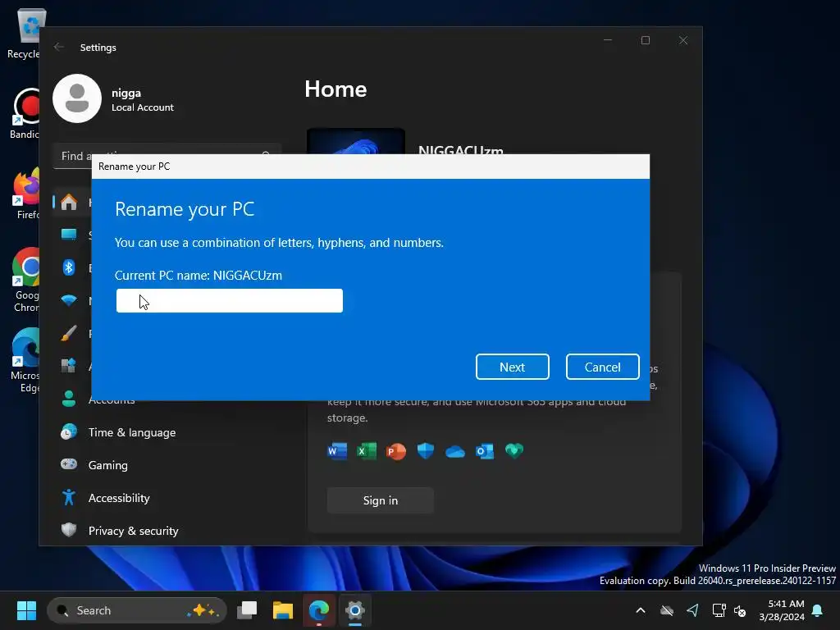Screen dimensions: 840x630
Task: Open the Firefox desktop shortcut
Action: click(27, 194)
